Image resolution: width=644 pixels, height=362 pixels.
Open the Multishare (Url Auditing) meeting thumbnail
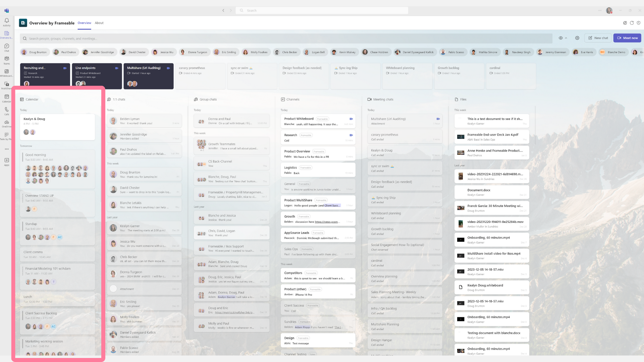(x=149, y=76)
